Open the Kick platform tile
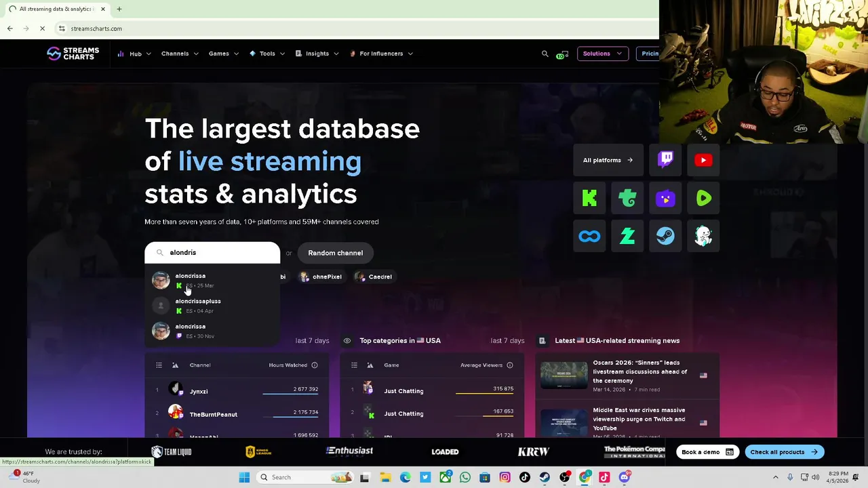Viewport: 868px width, 488px height. tap(589, 198)
